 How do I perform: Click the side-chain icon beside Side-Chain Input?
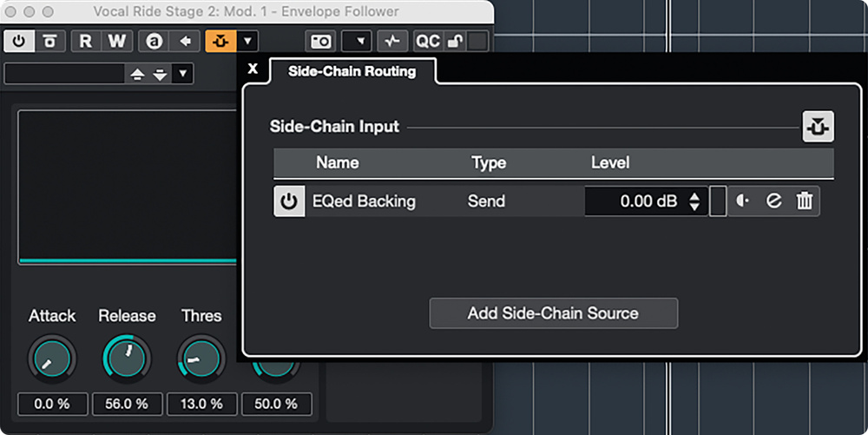(x=818, y=127)
